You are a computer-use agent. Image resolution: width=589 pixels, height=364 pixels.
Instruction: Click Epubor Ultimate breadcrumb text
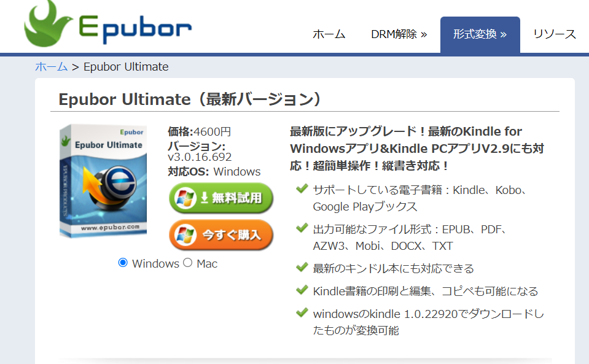126,67
